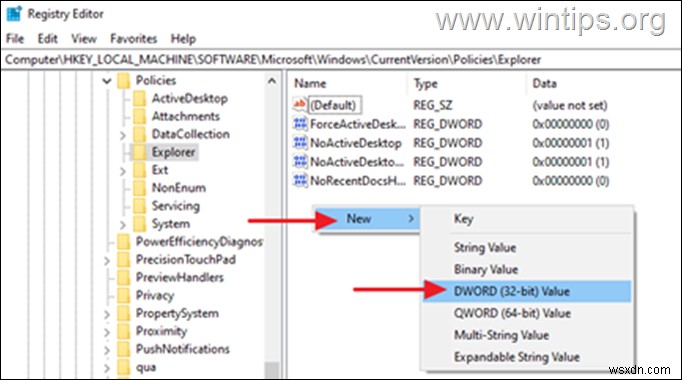
Task: Expand the System key
Action: [123, 225]
